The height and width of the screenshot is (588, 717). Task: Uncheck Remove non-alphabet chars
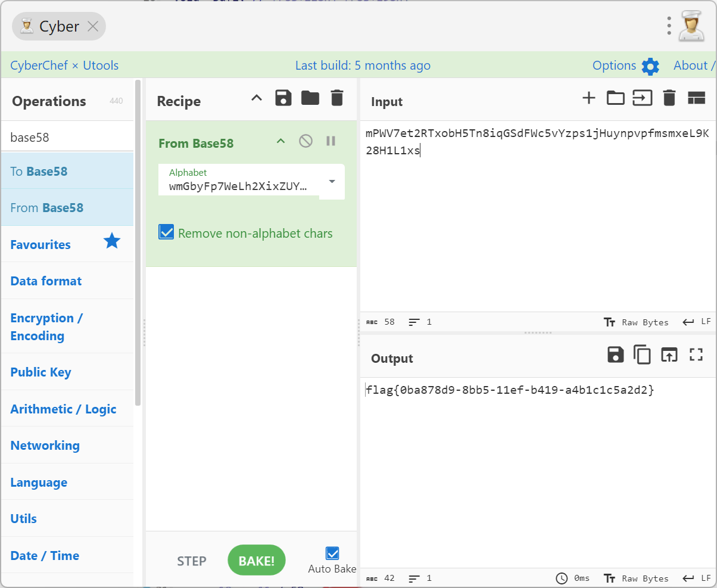[x=166, y=232]
